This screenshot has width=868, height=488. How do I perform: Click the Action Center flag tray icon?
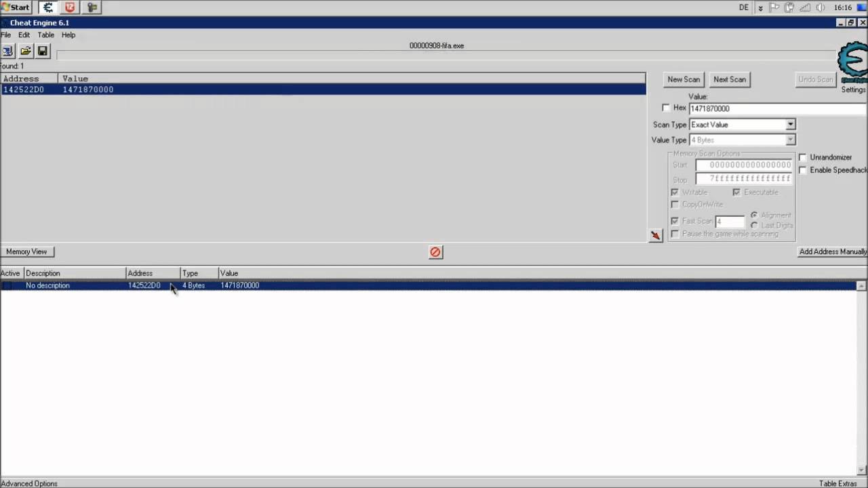pos(775,7)
